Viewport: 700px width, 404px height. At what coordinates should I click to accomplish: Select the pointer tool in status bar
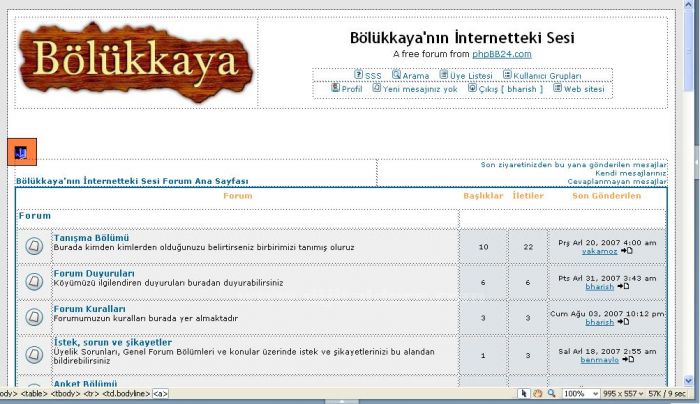pyautogui.click(x=524, y=394)
